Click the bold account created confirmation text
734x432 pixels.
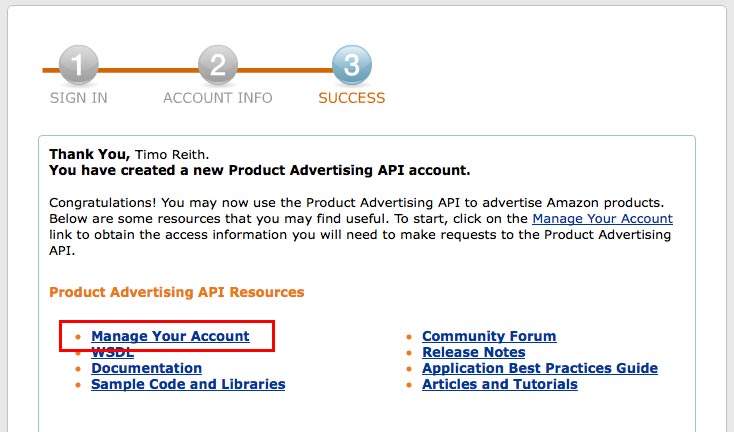(x=259, y=171)
